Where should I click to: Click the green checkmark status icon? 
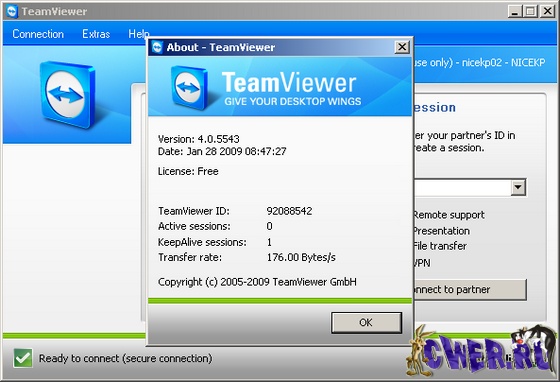(23, 358)
